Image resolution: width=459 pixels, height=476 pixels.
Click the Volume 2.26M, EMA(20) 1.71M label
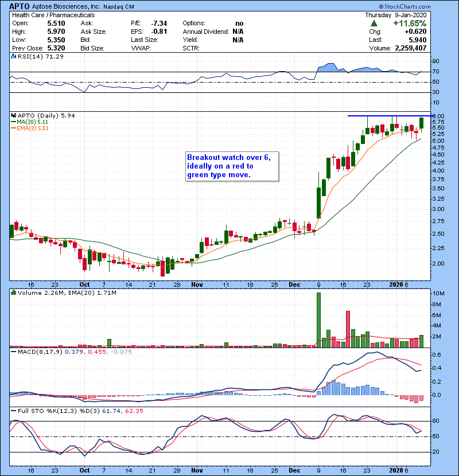coord(67,292)
